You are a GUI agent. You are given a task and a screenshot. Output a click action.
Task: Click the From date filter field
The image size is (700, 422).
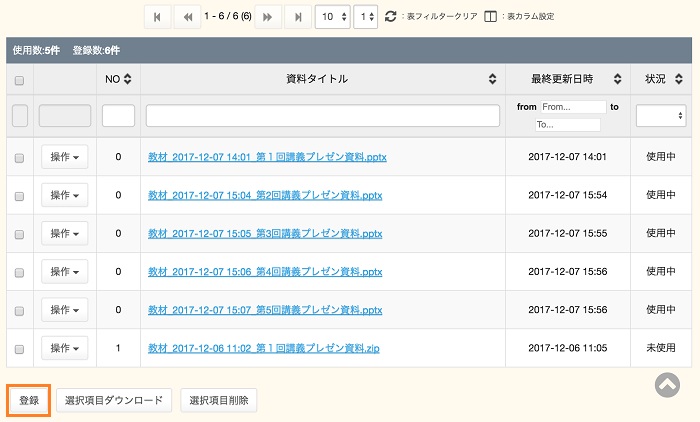pyautogui.click(x=572, y=106)
